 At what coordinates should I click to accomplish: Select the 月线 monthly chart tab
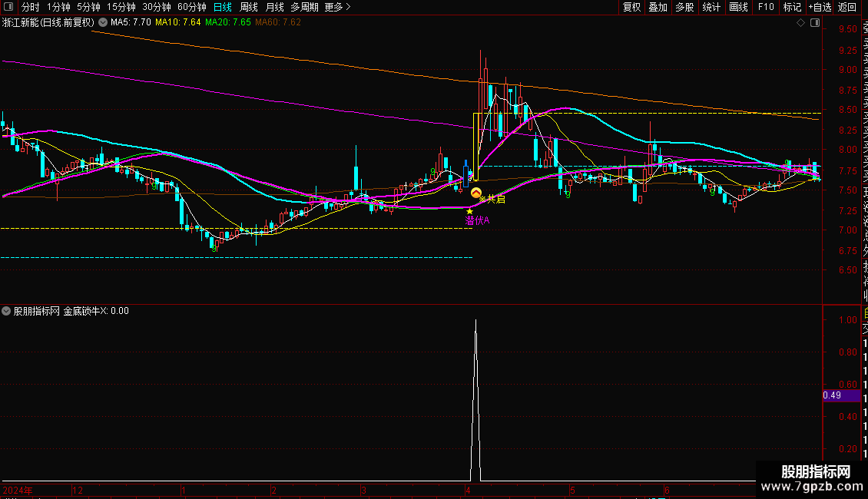274,7
